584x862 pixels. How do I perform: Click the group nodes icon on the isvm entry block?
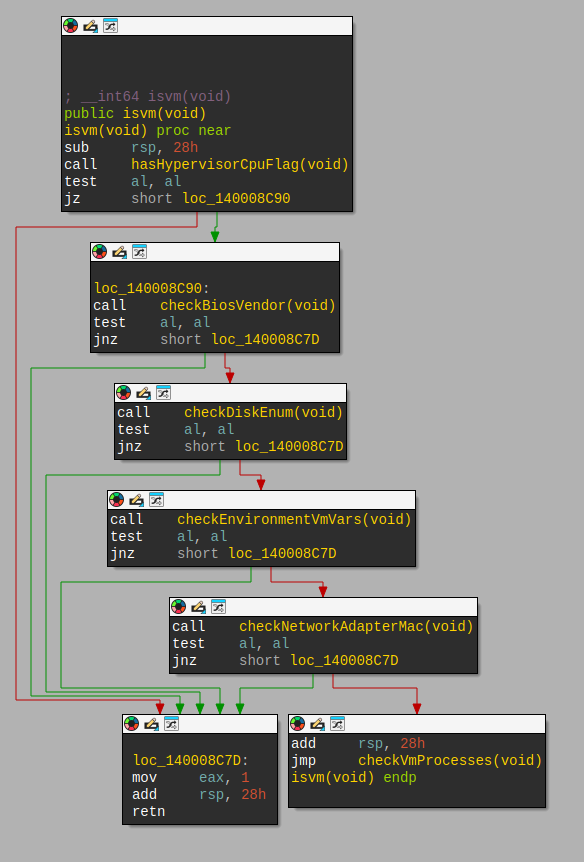(x=111, y=26)
